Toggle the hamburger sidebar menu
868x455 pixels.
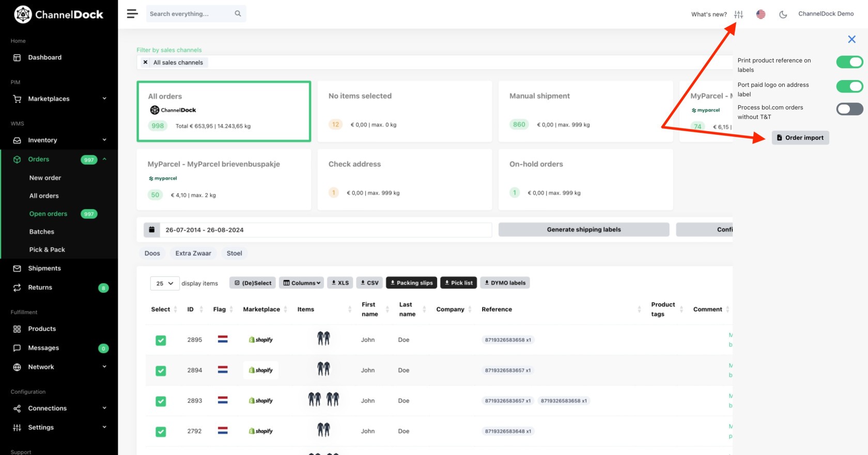coord(132,14)
